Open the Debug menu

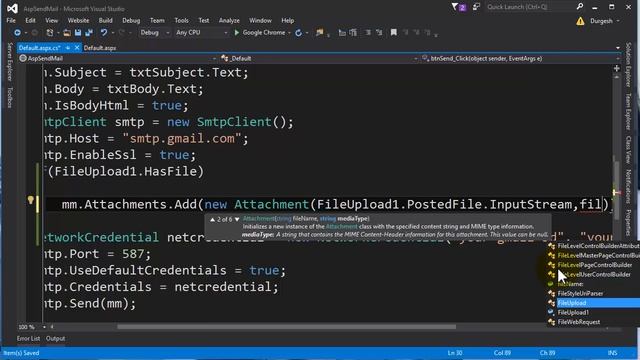[131, 20]
